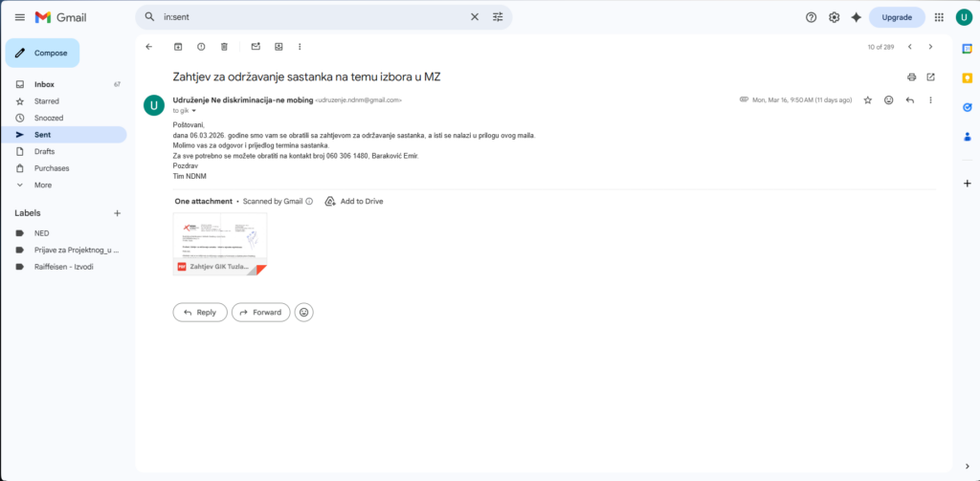Expand recipient details arrow next to 'to gik'
The image size is (980, 481).
pos(194,111)
